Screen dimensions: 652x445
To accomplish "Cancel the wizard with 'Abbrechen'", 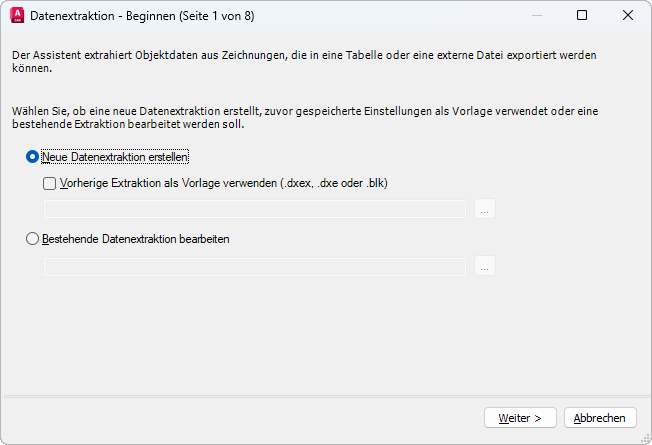I will [x=600, y=417].
